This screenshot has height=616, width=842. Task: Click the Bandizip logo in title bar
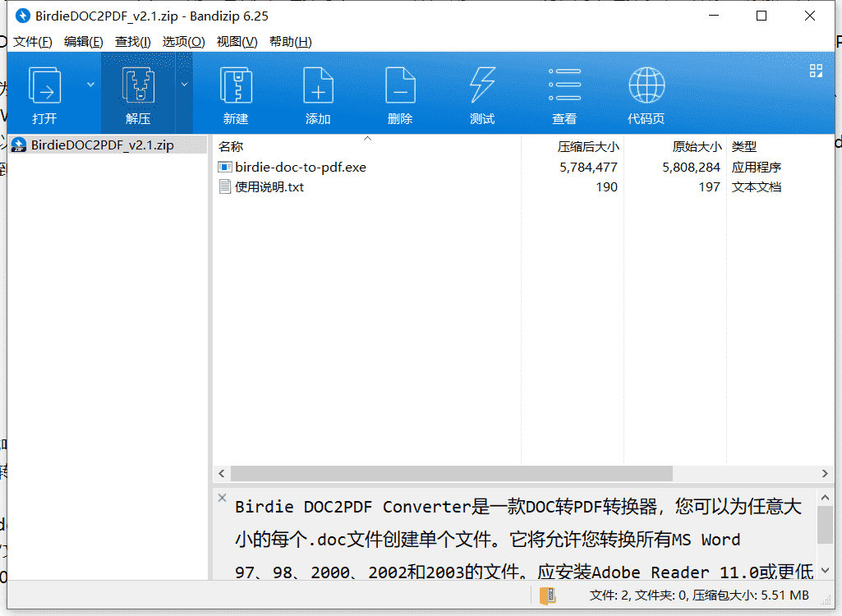point(22,16)
